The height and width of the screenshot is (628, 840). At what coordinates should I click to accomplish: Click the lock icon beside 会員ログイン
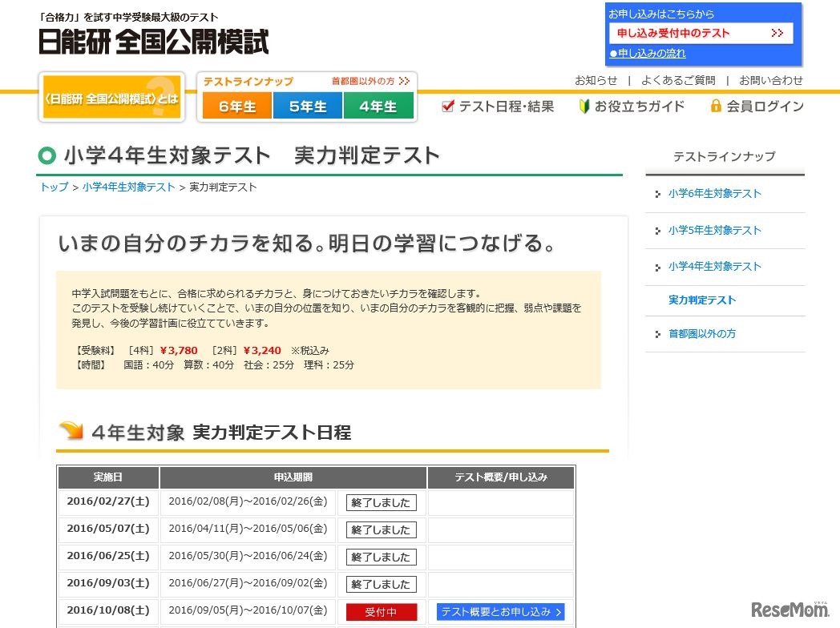(716, 106)
